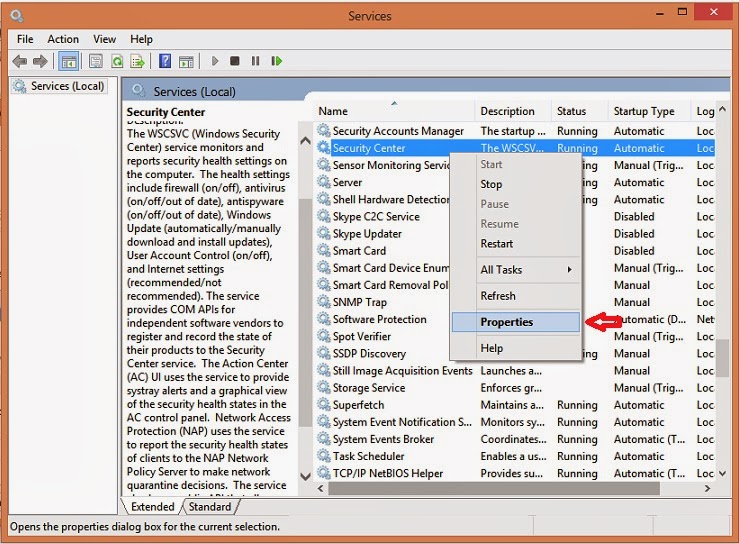Click the Back arrow toolbar icon

[20, 61]
